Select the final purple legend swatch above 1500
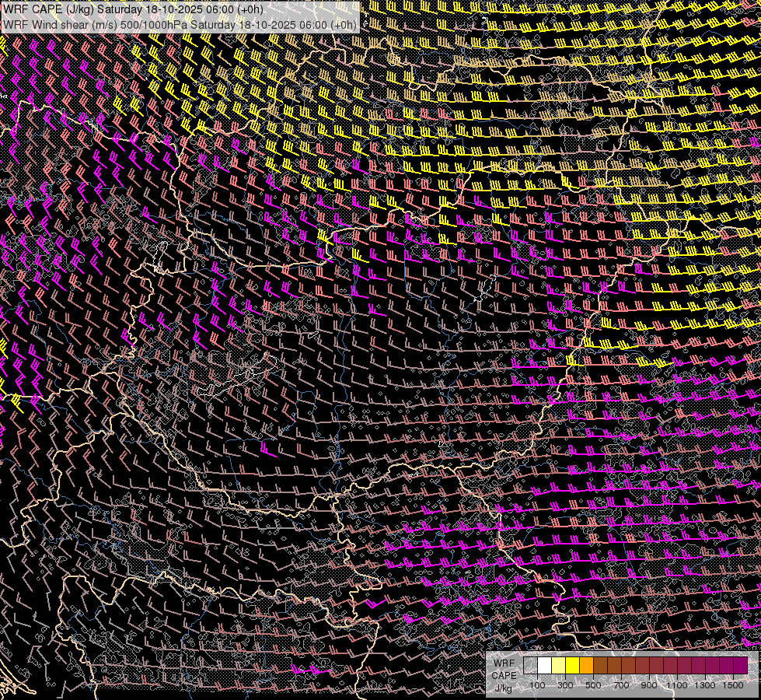This screenshot has height=700, width=761. click(741, 666)
